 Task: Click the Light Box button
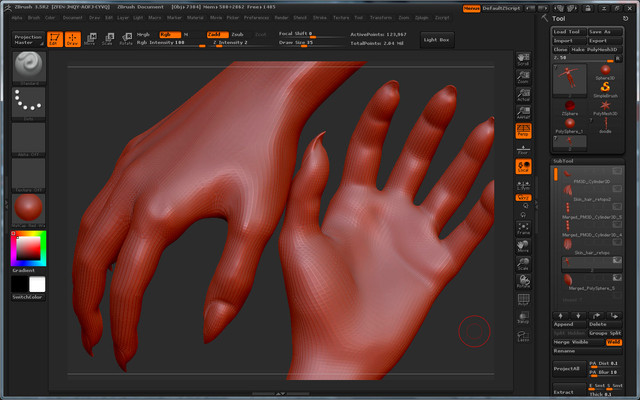tap(436, 39)
